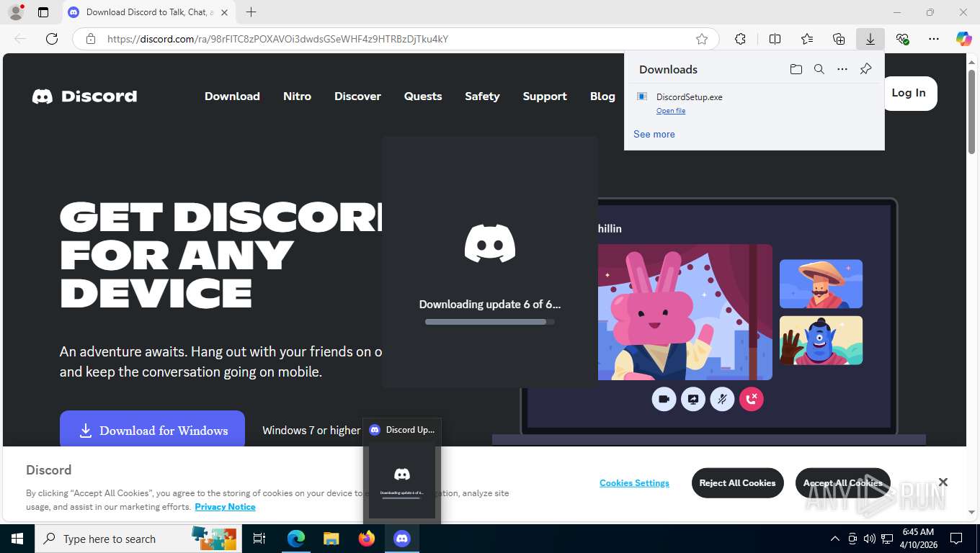Click the muted microphone button in illustration

[x=722, y=399]
